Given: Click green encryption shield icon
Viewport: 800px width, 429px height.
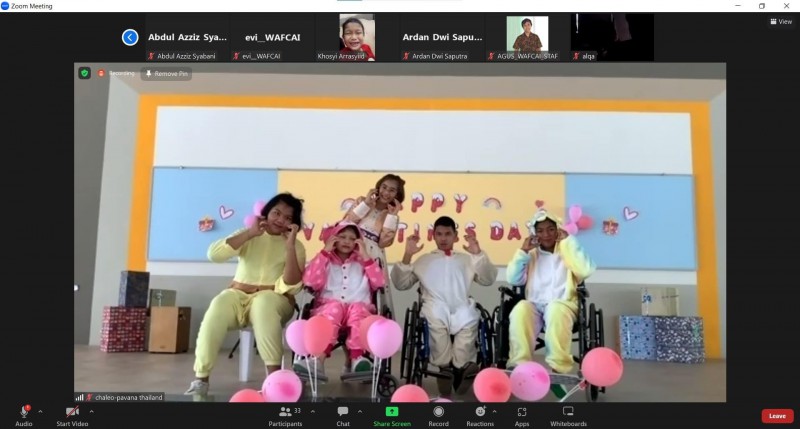Looking at the screenshot, I should pyautogui.click(x=85, y=73).
